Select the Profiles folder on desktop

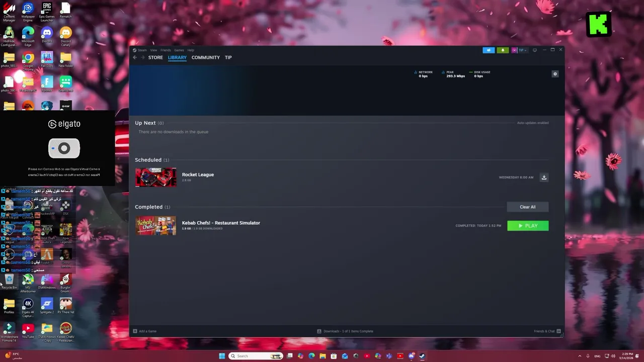click(9, 306)
